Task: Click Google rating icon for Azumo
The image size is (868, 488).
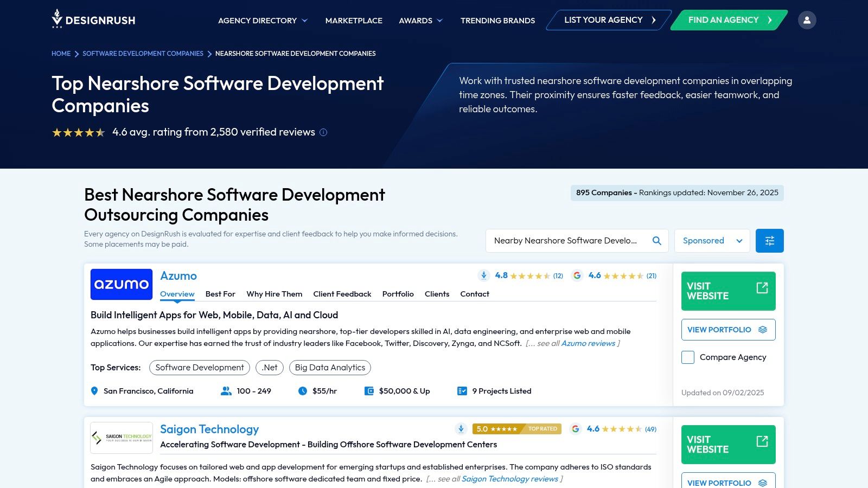Action: click(577, 275)
